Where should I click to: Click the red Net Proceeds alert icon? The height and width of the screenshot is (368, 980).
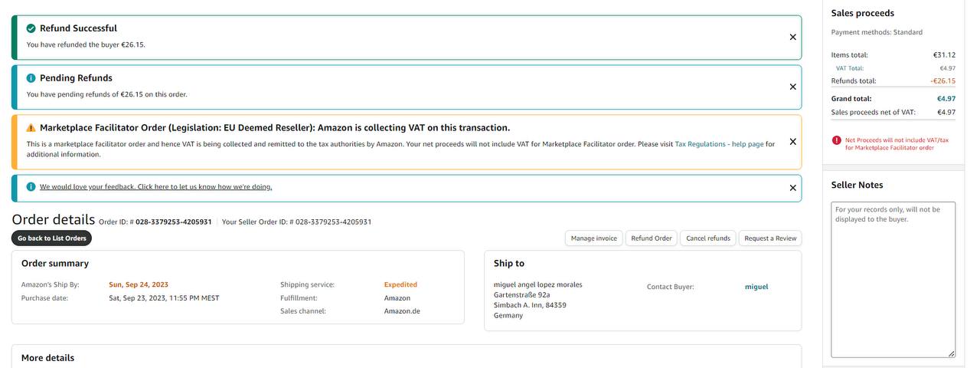837,140
